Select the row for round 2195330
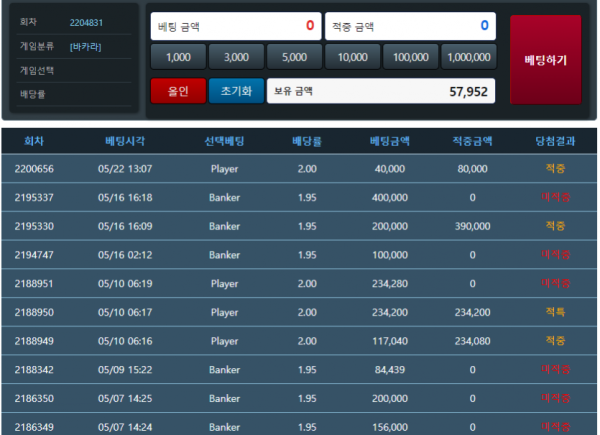The image size is (600, 435). click(x=299, y=226)
